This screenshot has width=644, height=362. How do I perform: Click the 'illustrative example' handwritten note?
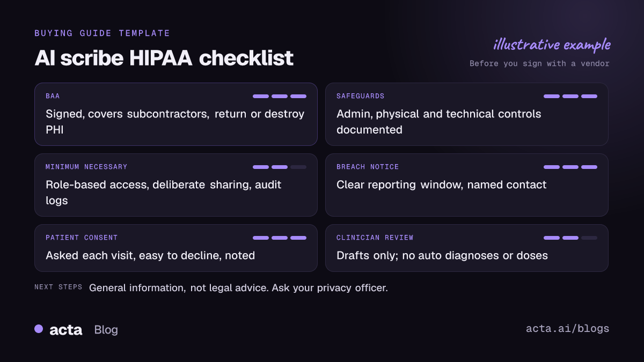[x=552, y=45]
